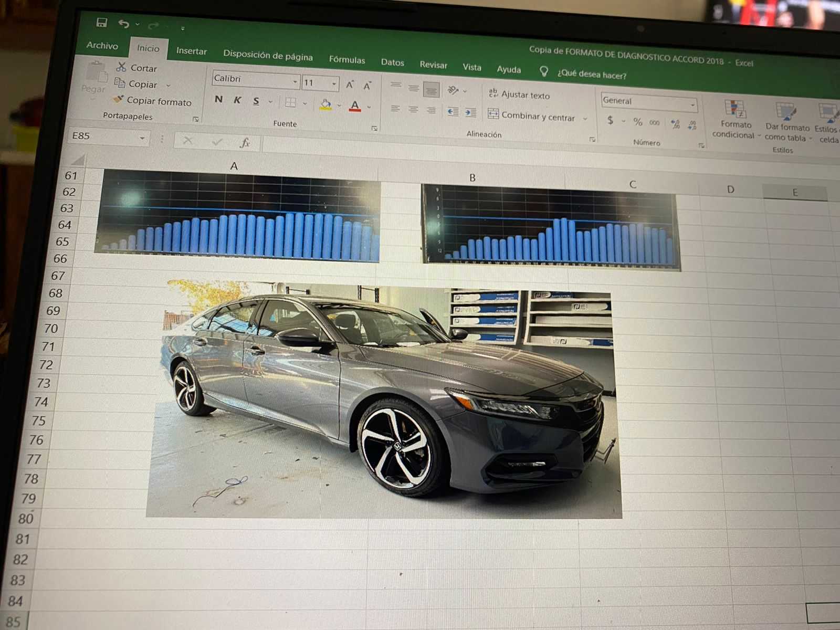Open the Name Box E85 dropdown
Screen dimensions: 840x630
(142, 139)
